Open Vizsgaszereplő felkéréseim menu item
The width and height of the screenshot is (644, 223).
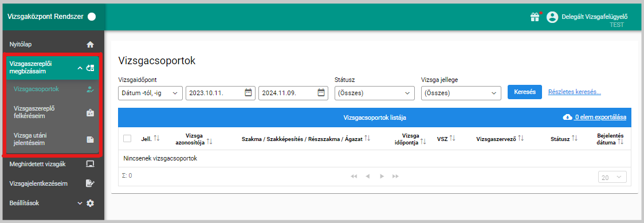(52, 112)
